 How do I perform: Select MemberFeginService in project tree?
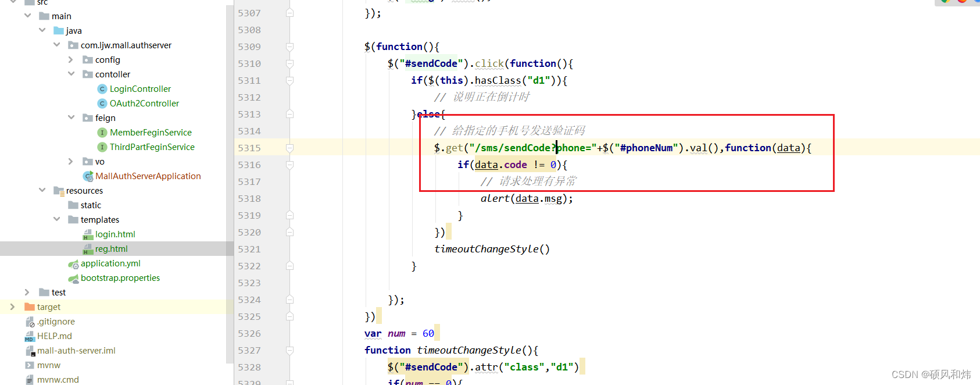tap(151, 132)
